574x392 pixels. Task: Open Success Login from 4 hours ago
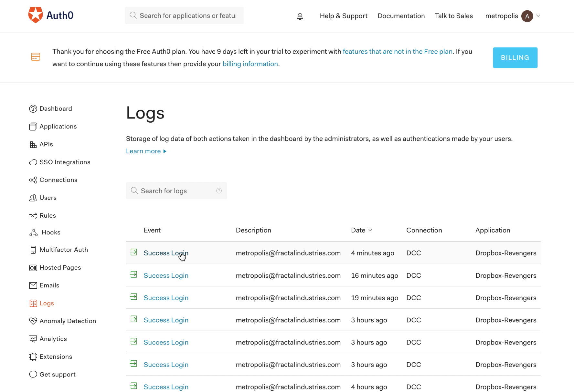(166, 387)
